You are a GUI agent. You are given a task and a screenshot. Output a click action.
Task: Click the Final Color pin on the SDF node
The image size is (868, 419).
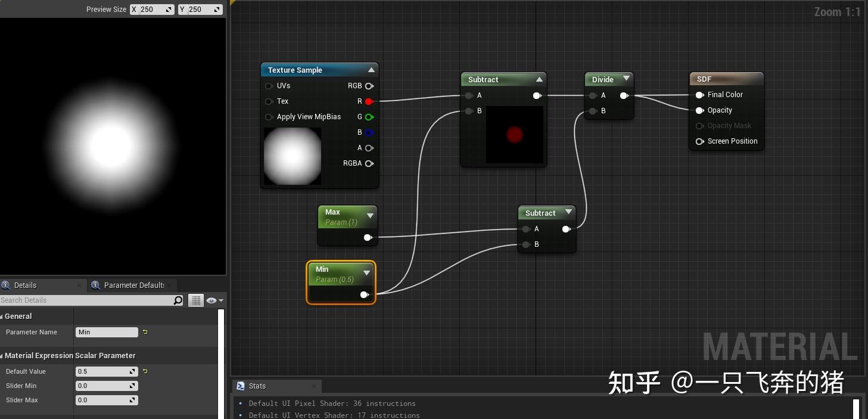coord(700,94)
